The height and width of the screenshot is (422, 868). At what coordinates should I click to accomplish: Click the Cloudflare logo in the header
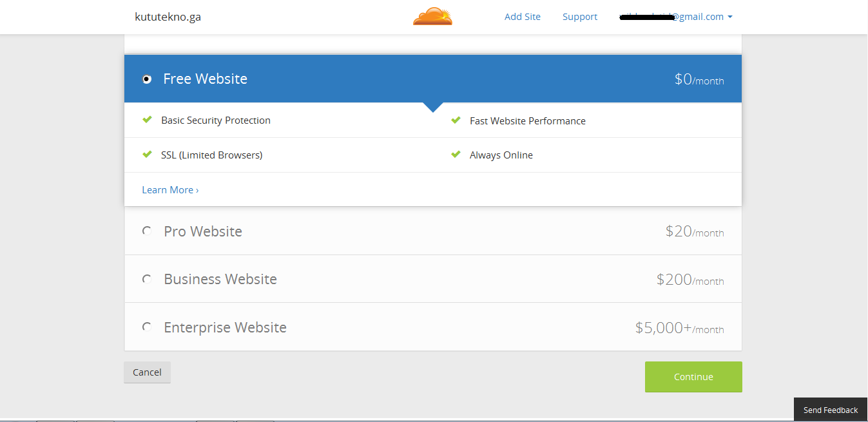coord(432,16)
